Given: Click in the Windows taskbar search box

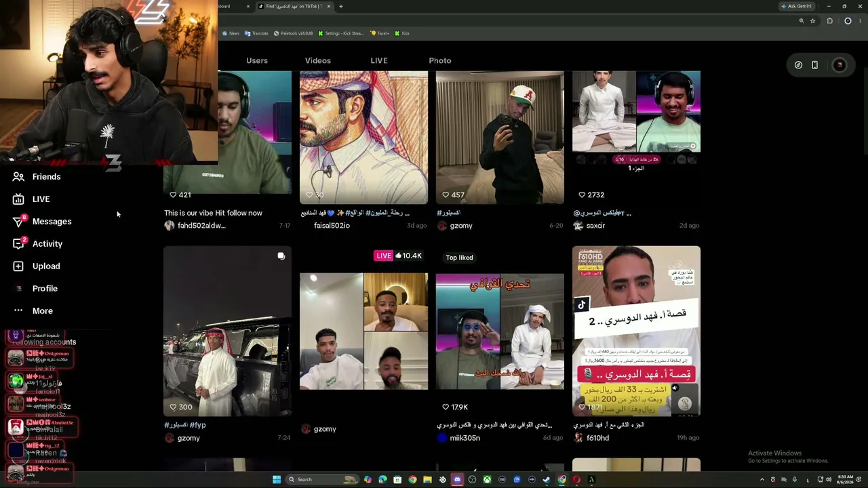Looking at the screenshot, I should [321, 480].
